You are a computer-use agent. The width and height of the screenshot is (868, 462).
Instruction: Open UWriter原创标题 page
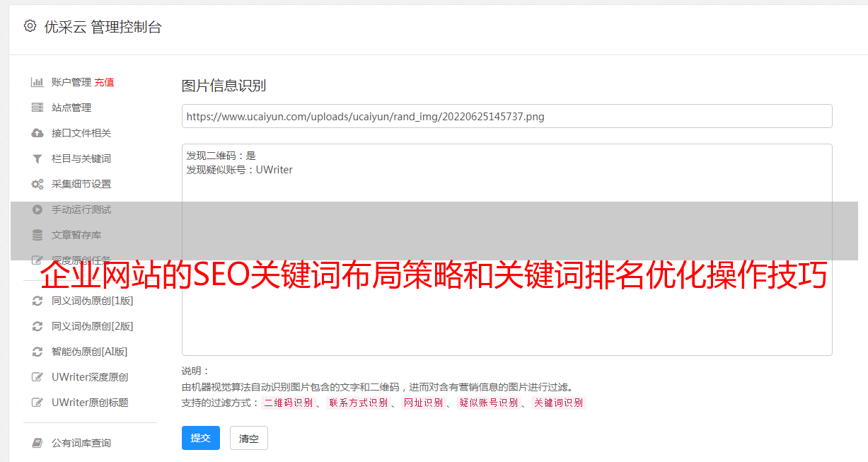coord(90,403)
